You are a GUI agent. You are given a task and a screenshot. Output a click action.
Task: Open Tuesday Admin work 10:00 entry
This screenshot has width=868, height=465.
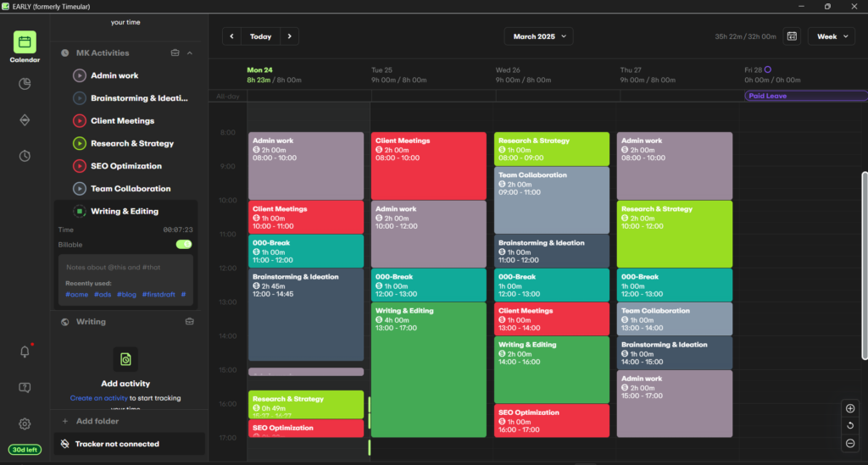pyautogui.click(x=429, y=234)
